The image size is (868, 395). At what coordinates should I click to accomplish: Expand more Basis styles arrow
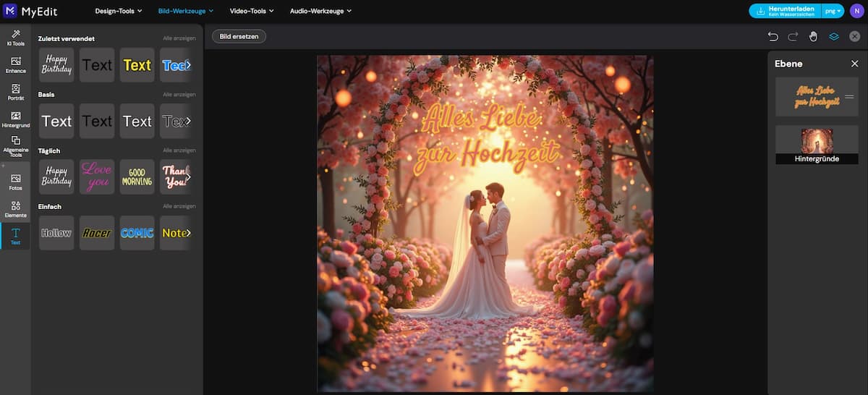[x=188, y=121]
